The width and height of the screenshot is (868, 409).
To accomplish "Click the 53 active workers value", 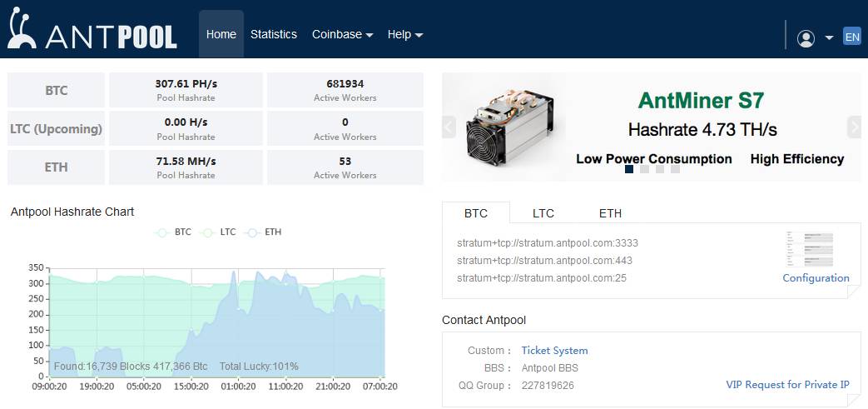I will [345, 162].
